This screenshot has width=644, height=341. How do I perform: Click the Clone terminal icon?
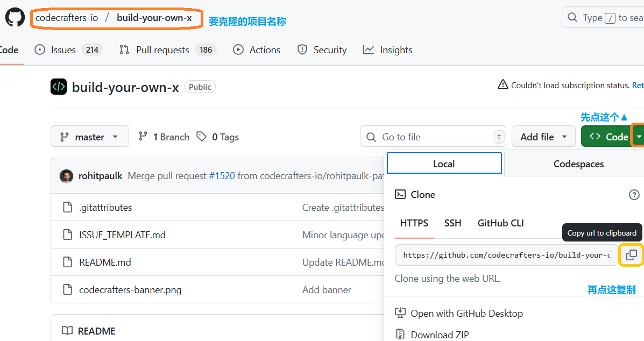tap(400, 195)
